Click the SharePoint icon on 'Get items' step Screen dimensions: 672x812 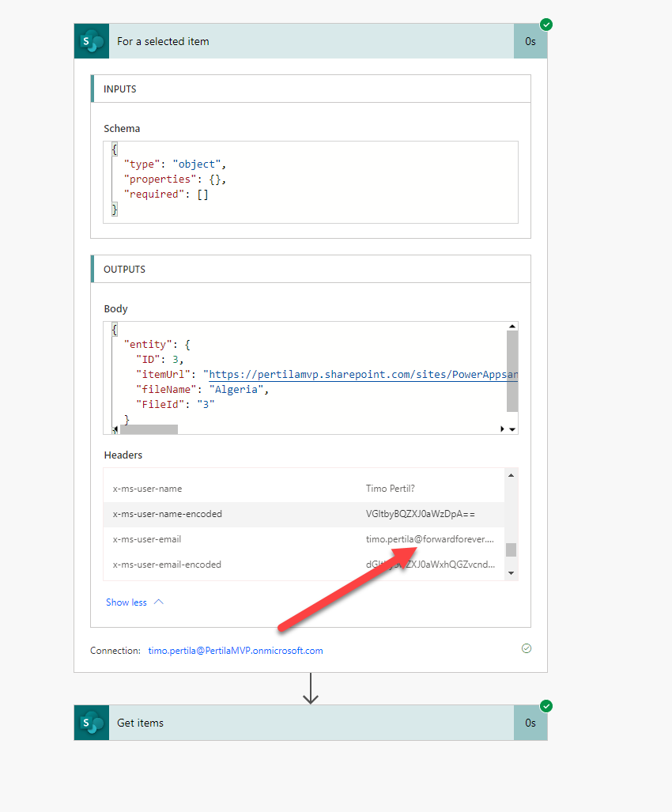(x=92, y=723)
